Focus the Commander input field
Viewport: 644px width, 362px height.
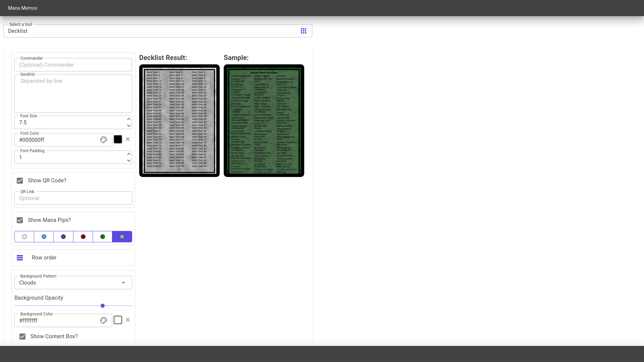73,65
